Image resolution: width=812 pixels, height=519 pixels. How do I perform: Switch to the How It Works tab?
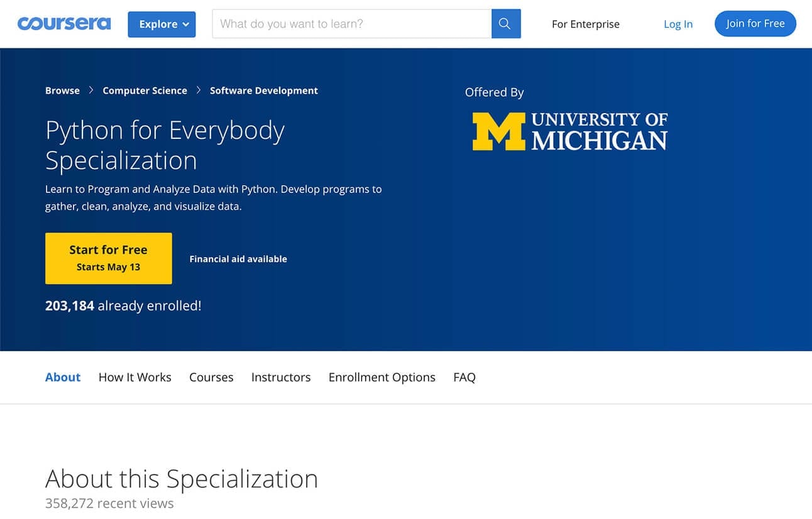click(135, 377)
